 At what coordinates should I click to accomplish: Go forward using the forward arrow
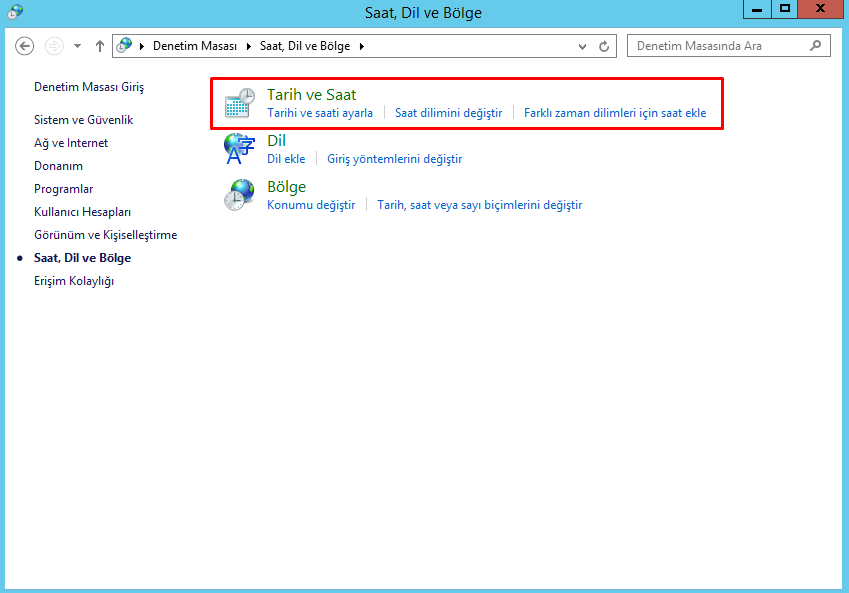tap(54, 46)
